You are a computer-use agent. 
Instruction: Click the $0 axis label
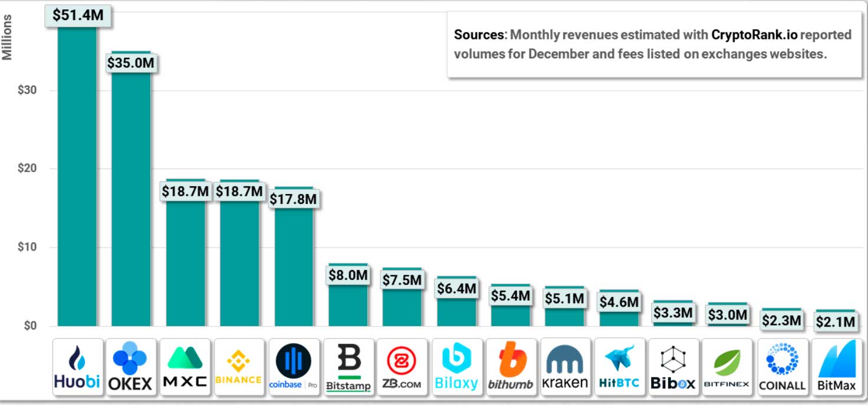[30, 326]
